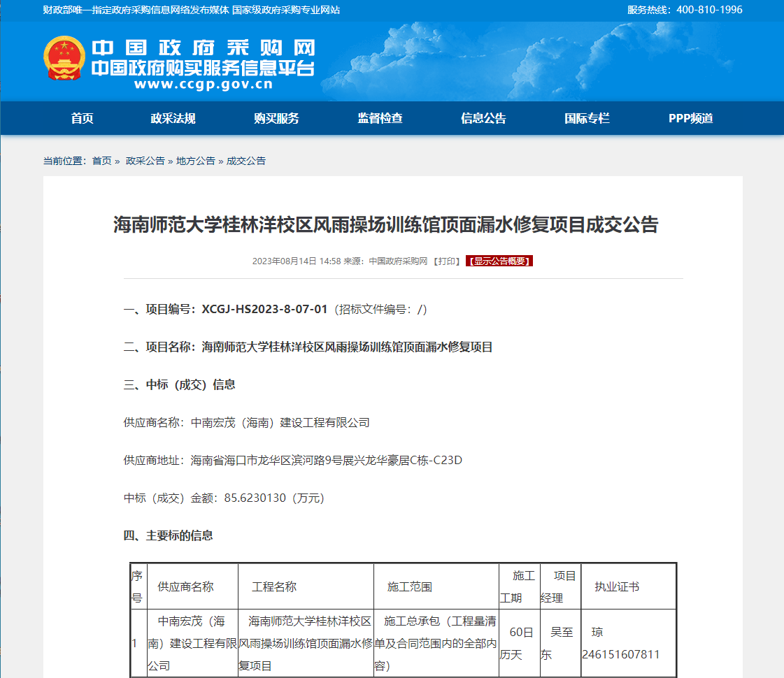The width and height of the screenshot is (784, 678).
Task: Click the 四、主要标的信息 heading
Action: [168, 535]
